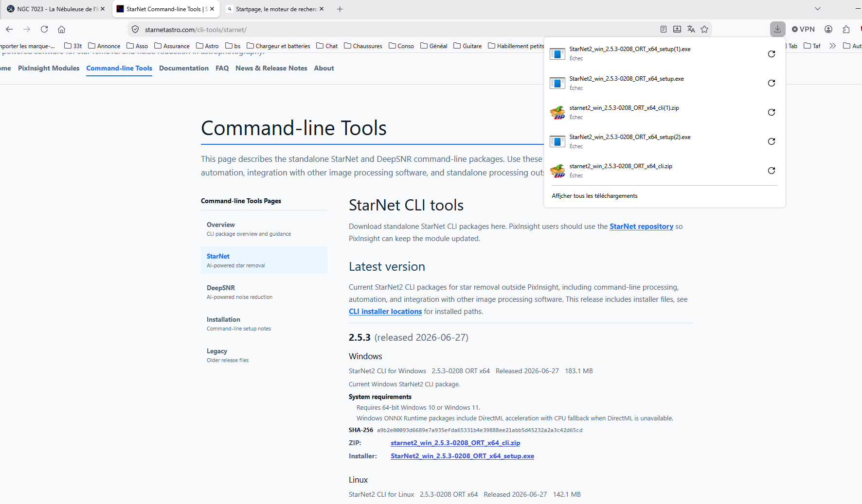
Task: Open the Guitare bookmark folder
Action: click(x=467, y=46)
